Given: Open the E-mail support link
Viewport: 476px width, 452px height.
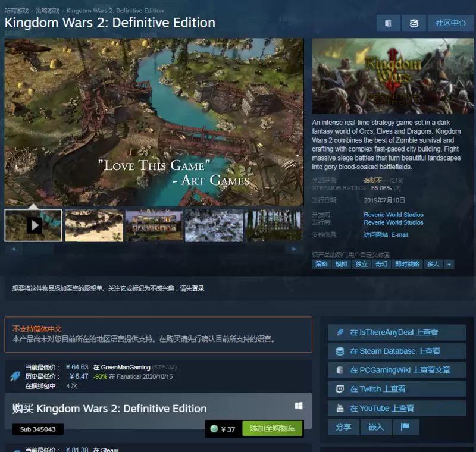Looking at the screenshot, I should [x=399, y=235].
